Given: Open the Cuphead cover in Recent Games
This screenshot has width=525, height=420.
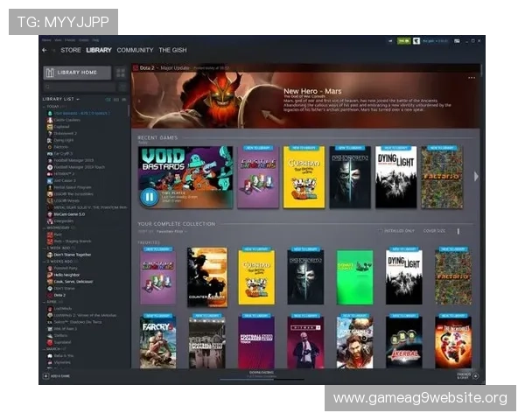Looking at the screenshot, I should 304,177.
